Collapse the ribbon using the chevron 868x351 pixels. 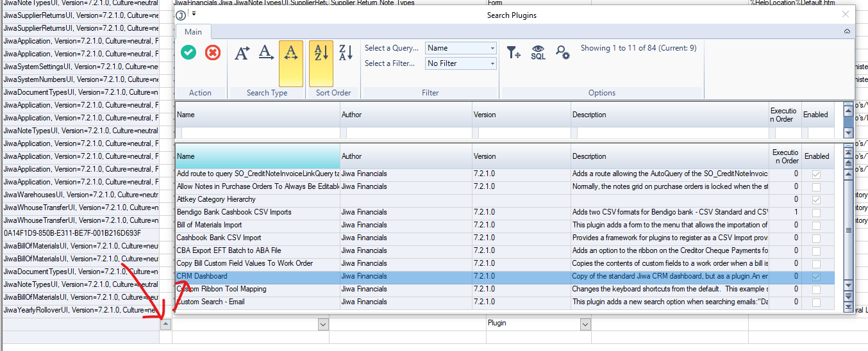click(847, 31)
